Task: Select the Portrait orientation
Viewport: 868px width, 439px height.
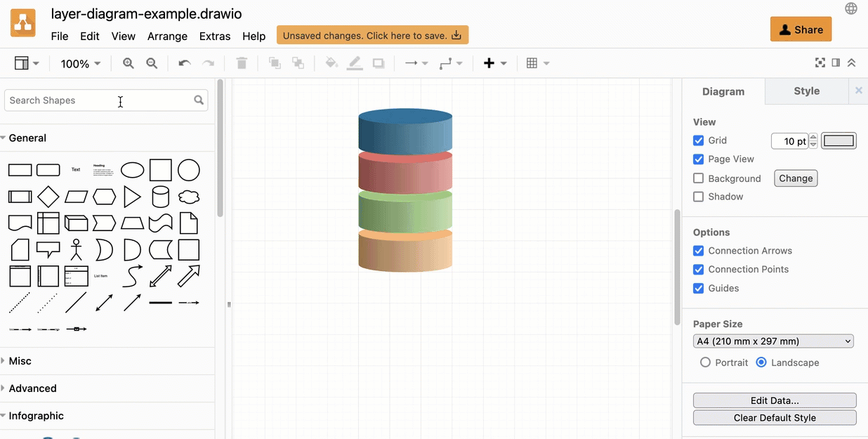Action: pos(706,362)
